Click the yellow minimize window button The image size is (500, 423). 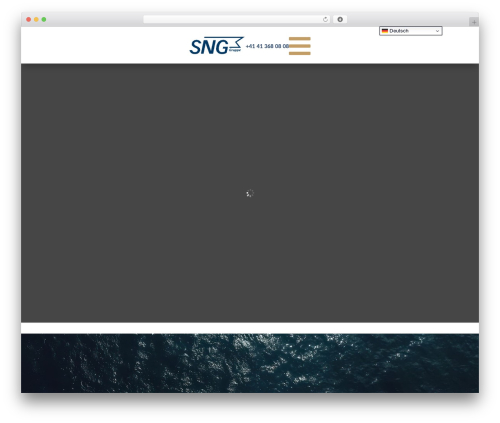(36, 19)
